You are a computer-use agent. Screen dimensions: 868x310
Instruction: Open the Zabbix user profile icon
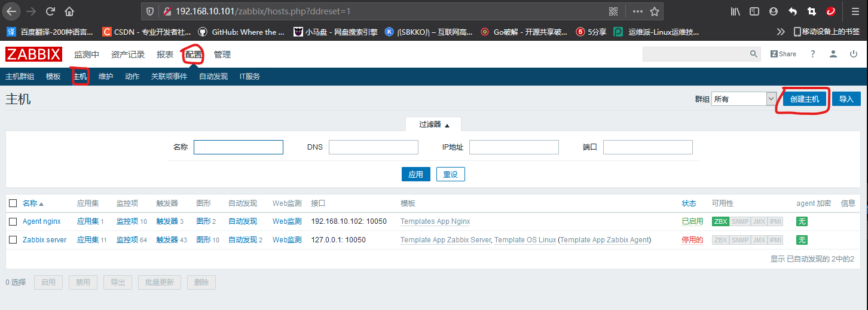click(x=833, y=54)
